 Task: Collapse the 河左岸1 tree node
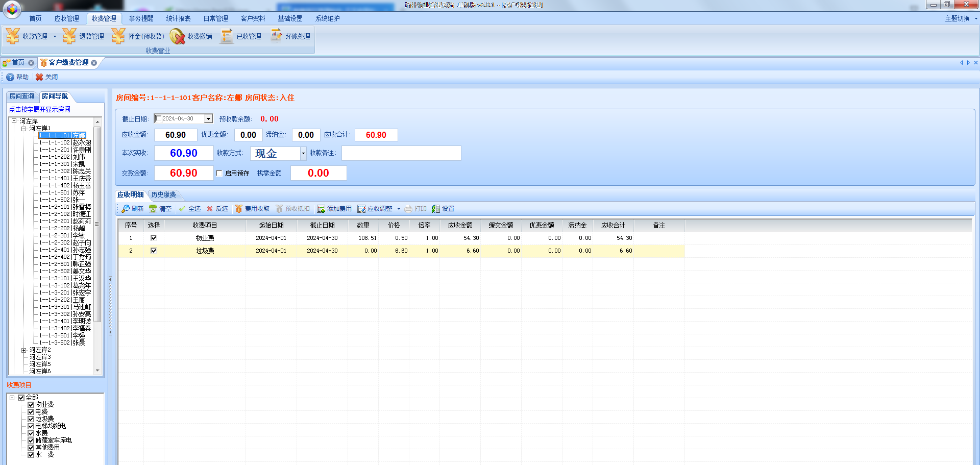coord(23,128)
